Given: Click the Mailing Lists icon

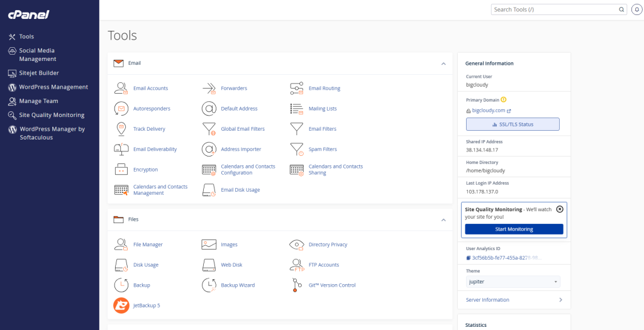Looking at the screenshot, I should click(x=297, y=109).
